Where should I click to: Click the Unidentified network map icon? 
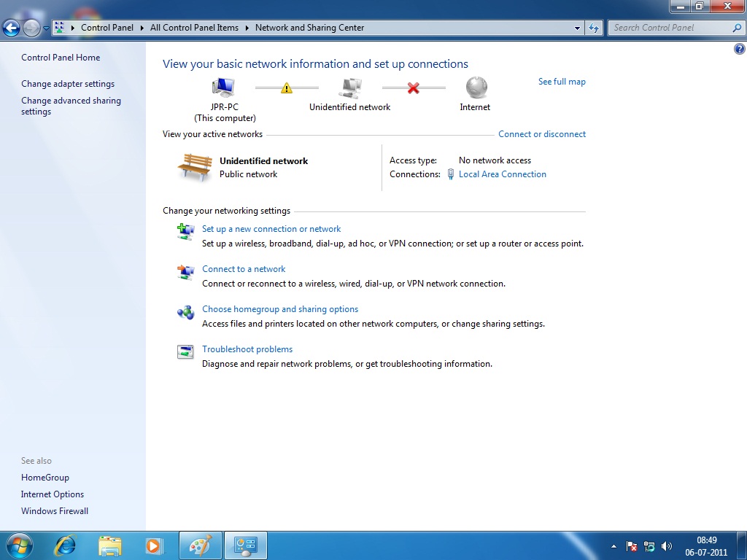350,88
